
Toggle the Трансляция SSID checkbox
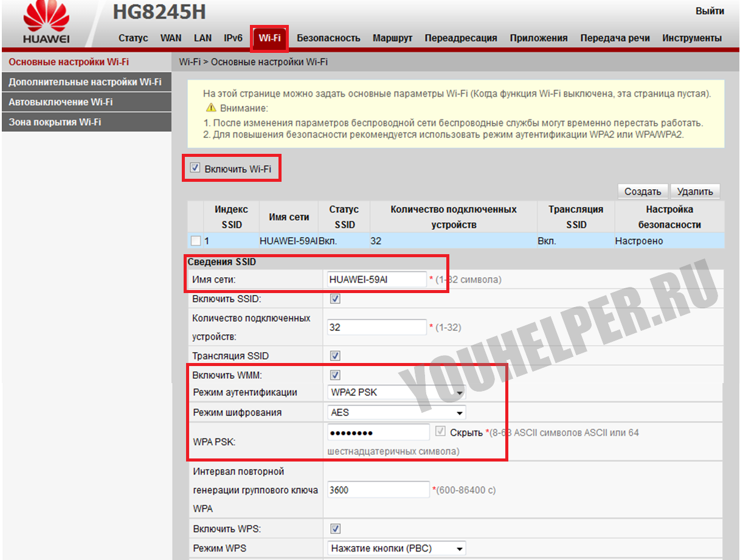click(x=335, y=356)
